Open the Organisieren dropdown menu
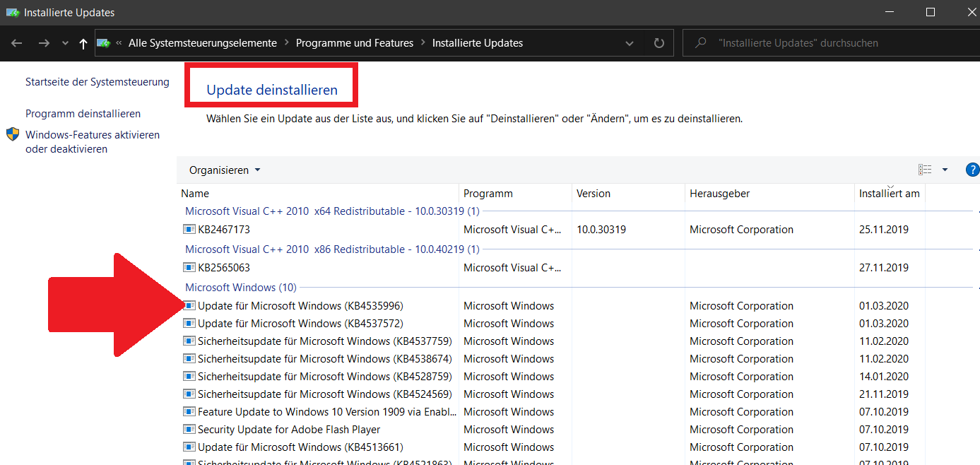 (225, 170)
